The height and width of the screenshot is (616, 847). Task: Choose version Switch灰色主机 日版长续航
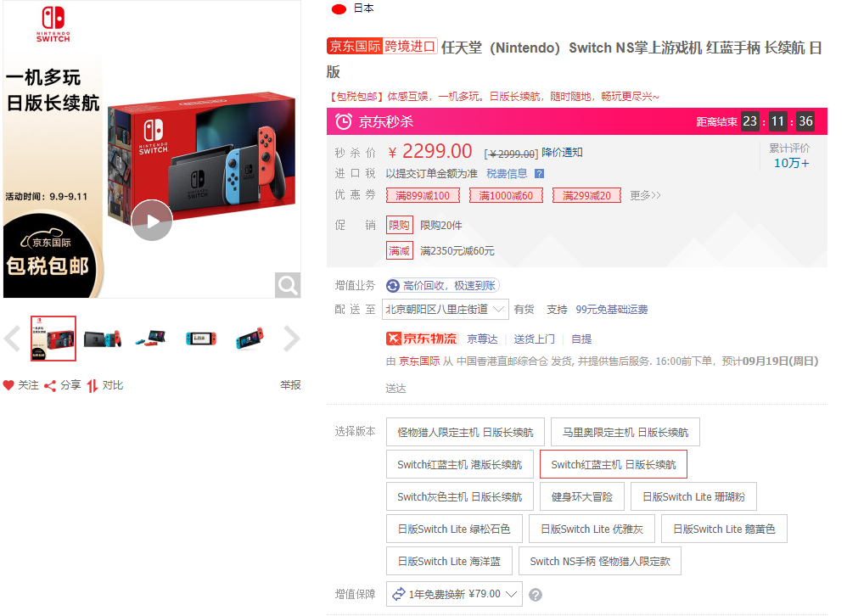click(460, 496)
